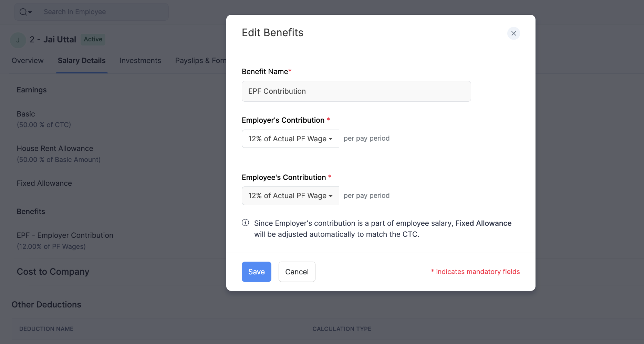This screenshot has width=644, height=344.
Task: Click the Calculation Type column header
Action: tap(342, 329)
